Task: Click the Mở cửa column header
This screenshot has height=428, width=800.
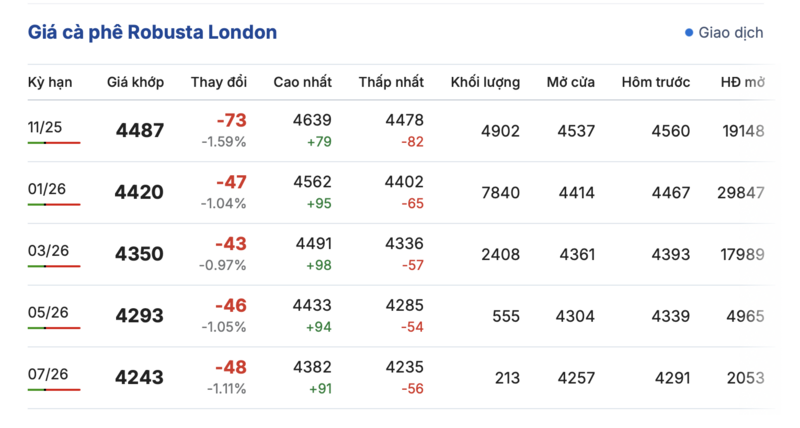Action: click(x=571, y=82)
